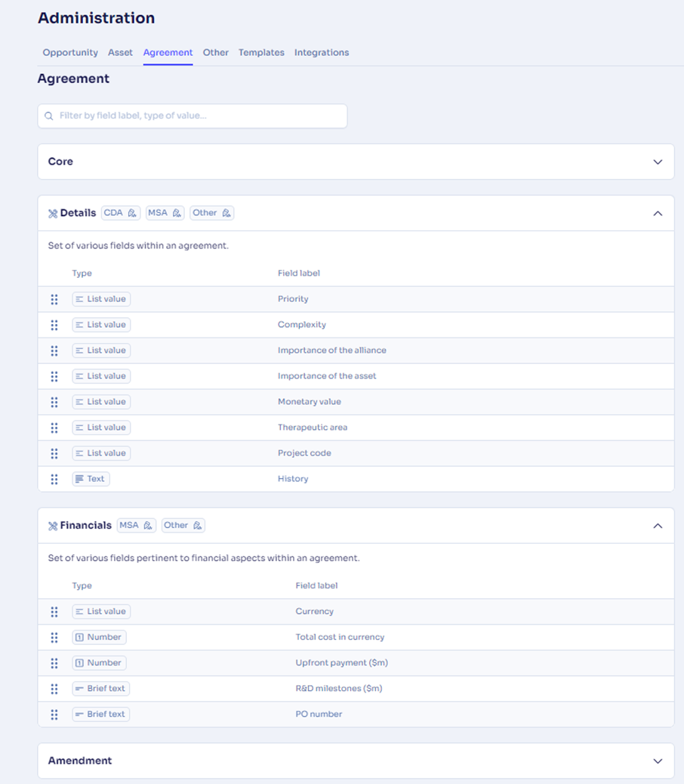Viewport: 684px width, 784px height.
Task: Click the History field label
Action: pos(293,479)
